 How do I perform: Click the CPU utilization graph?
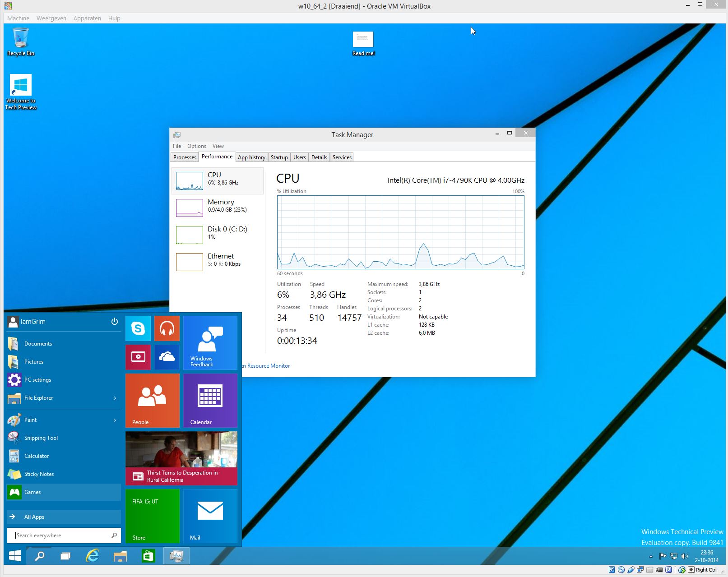pyautogui.click(x=400, y=232)
